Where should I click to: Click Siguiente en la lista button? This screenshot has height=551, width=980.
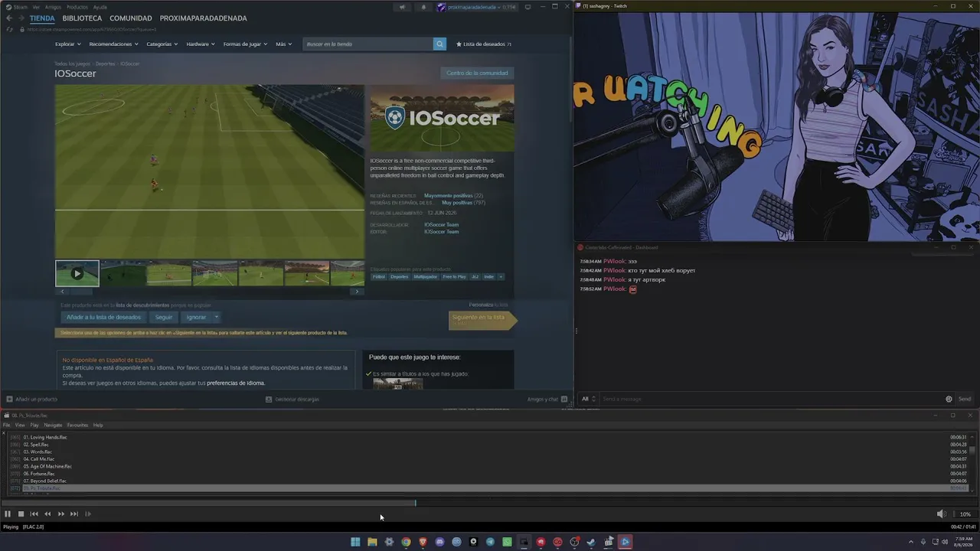(482, 320)
